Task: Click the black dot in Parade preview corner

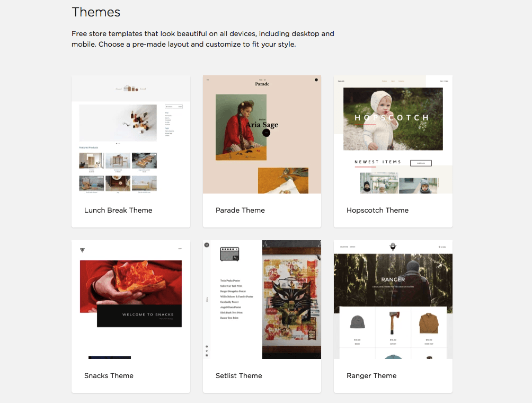Action: point(316,80)
